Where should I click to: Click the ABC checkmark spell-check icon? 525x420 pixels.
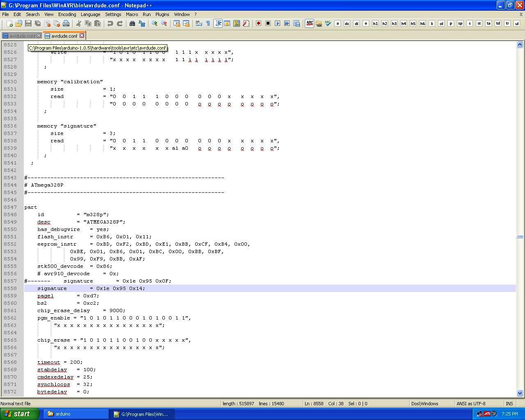[328, 23]
